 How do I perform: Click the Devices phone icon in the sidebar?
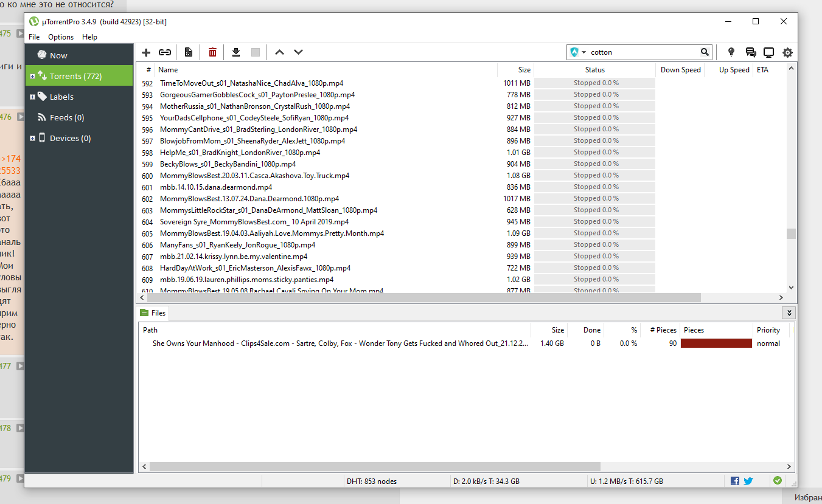pyautogui.click(x=42, y=138)
